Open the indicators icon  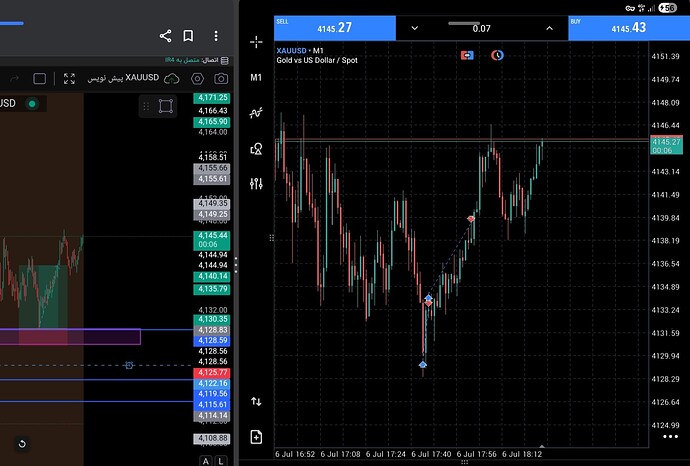click(256, 113)
